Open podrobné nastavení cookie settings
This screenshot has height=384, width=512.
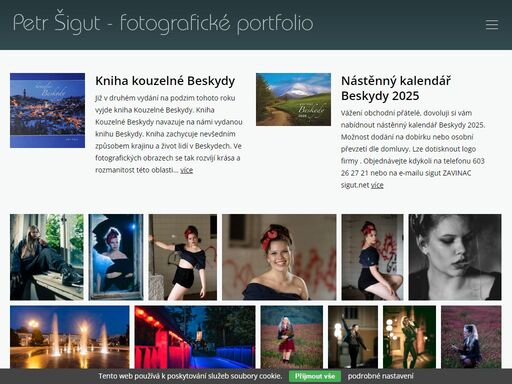pyautogui.click(x=380, y=376)
